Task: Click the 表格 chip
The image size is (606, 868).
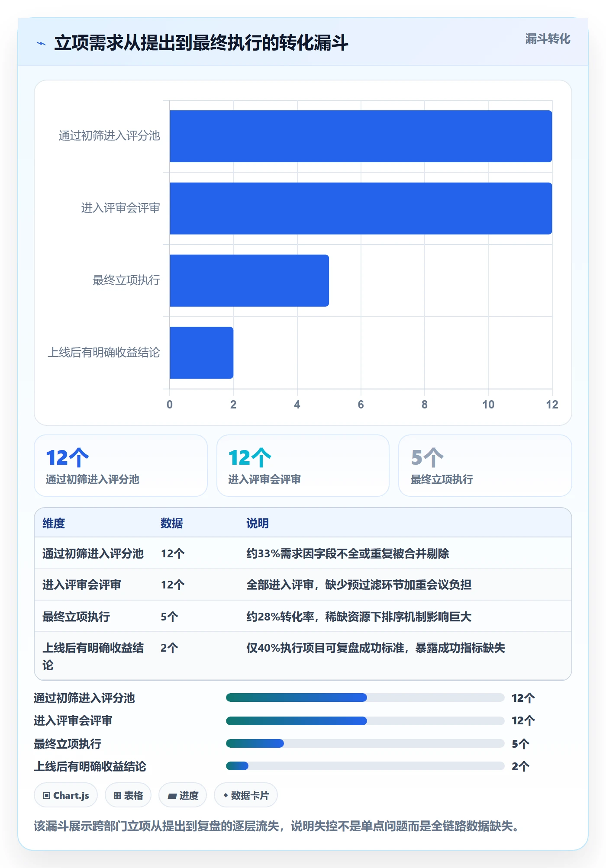Action: [128, 795]
